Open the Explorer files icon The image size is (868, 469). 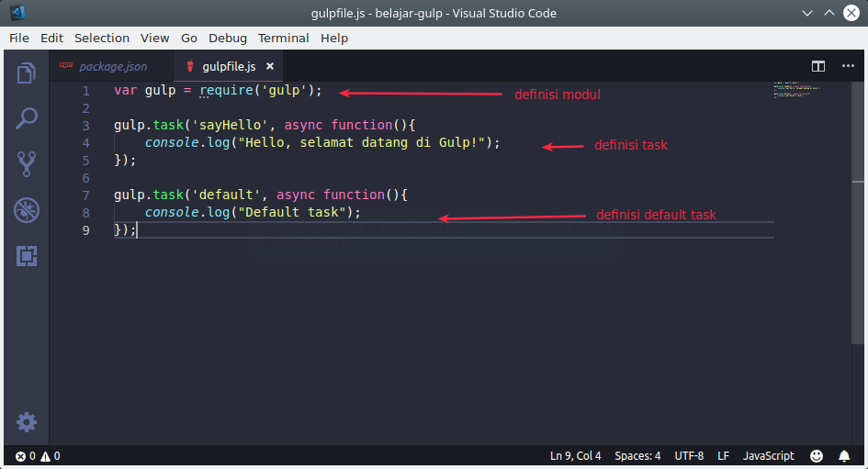pos(26,73)
